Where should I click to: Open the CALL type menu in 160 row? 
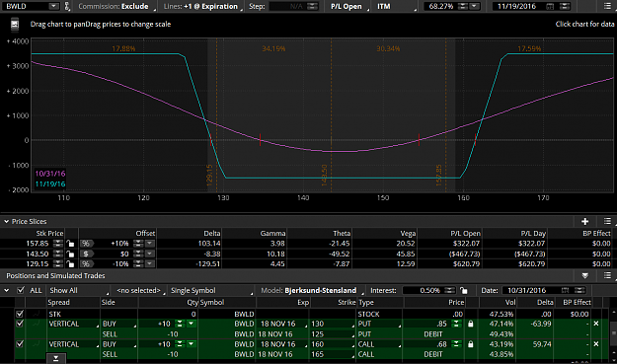coord(379,344)
